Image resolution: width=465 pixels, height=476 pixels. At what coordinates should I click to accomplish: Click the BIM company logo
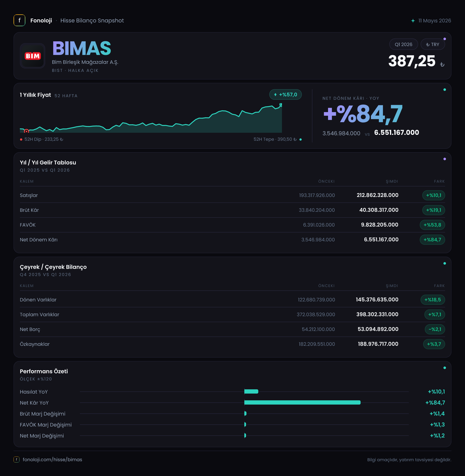click(x=33, y=56)
